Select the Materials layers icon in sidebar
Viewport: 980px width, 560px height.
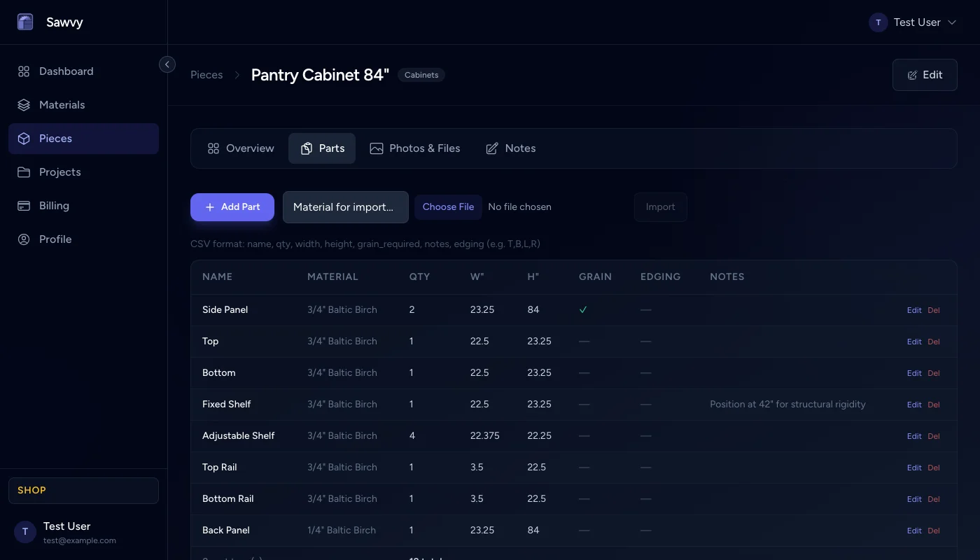pyautogui.click(x=23, y=104)
